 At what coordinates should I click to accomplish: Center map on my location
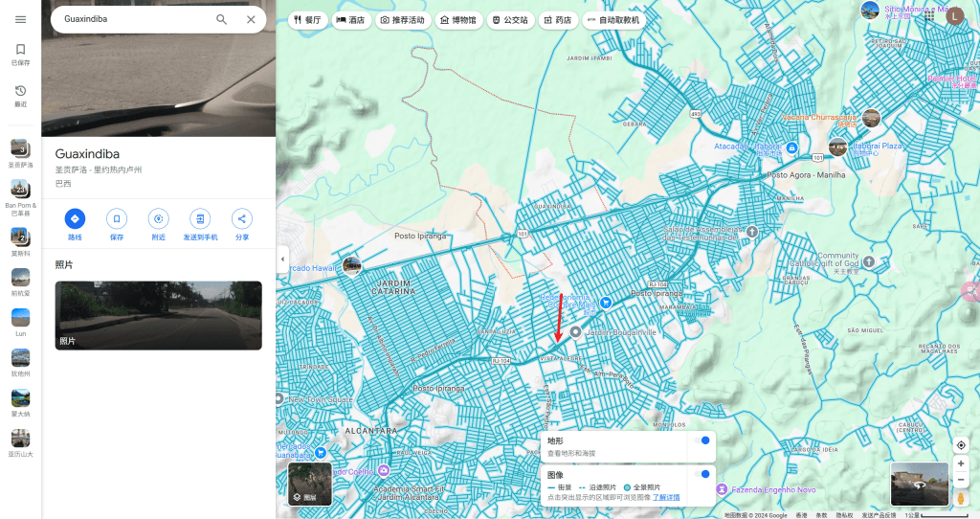(x=961, y=445)
